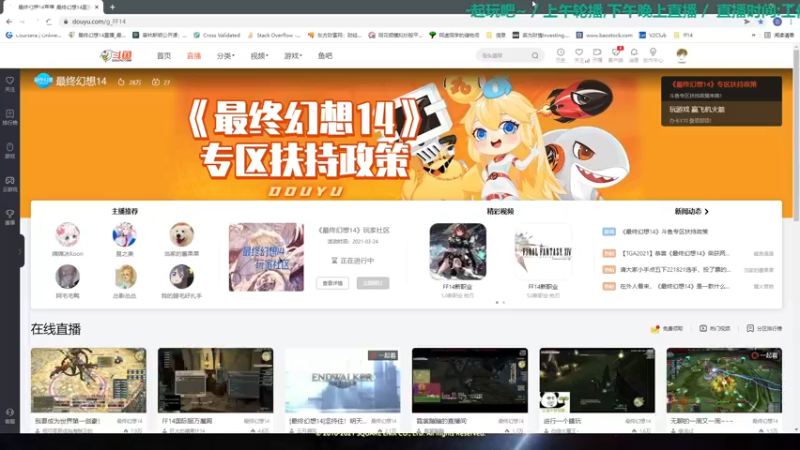Open the V2Club bookmark

(x=653, y=35)
